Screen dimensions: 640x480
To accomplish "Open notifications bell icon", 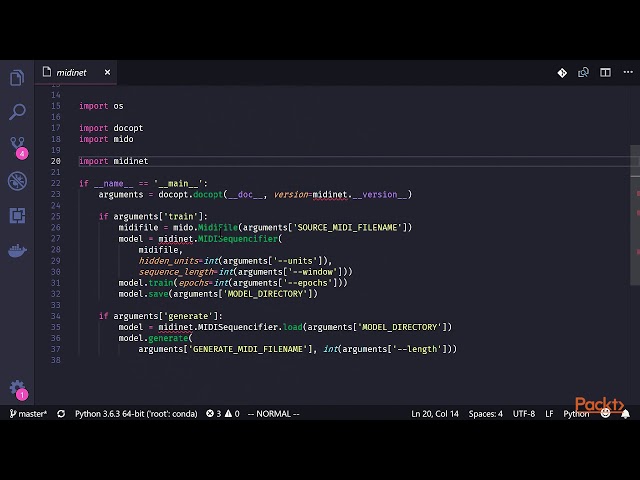I will pos(625,414).
